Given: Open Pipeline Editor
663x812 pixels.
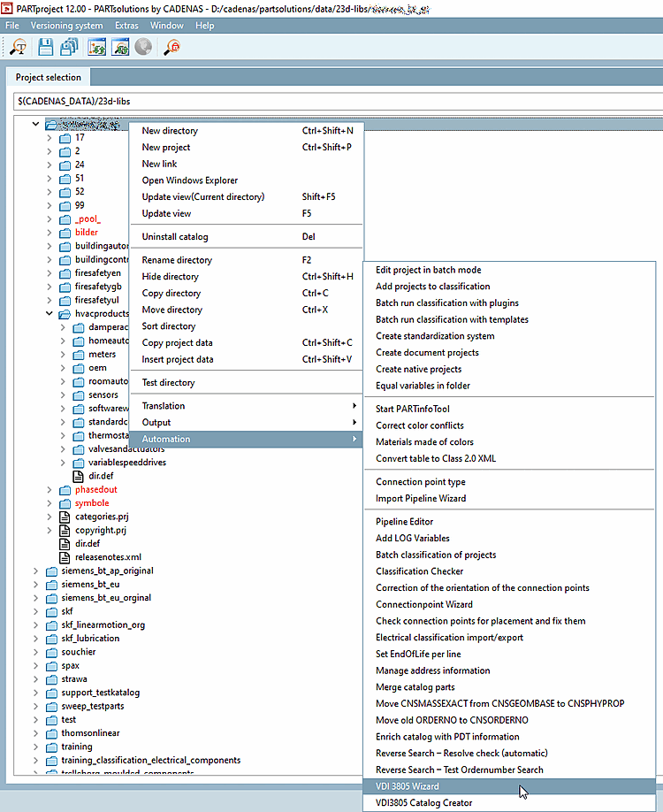Looking at the screenshot, I should 509,522.
